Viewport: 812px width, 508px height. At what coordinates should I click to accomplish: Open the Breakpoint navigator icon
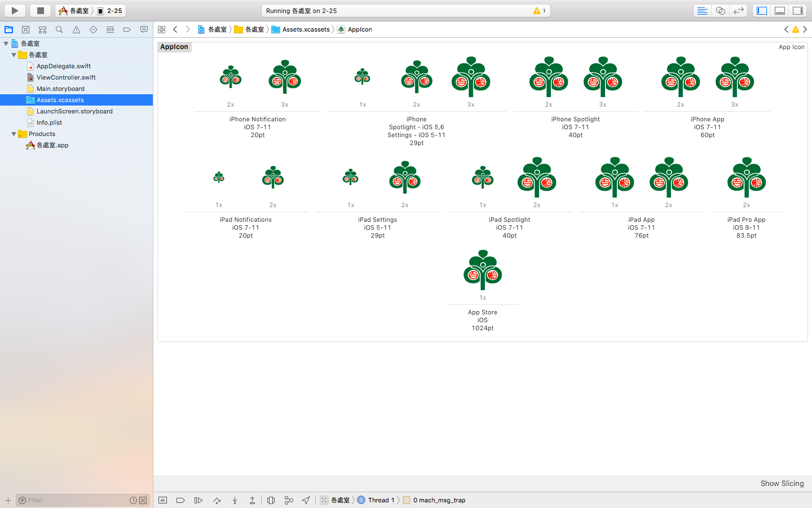(x=127, y=30)
